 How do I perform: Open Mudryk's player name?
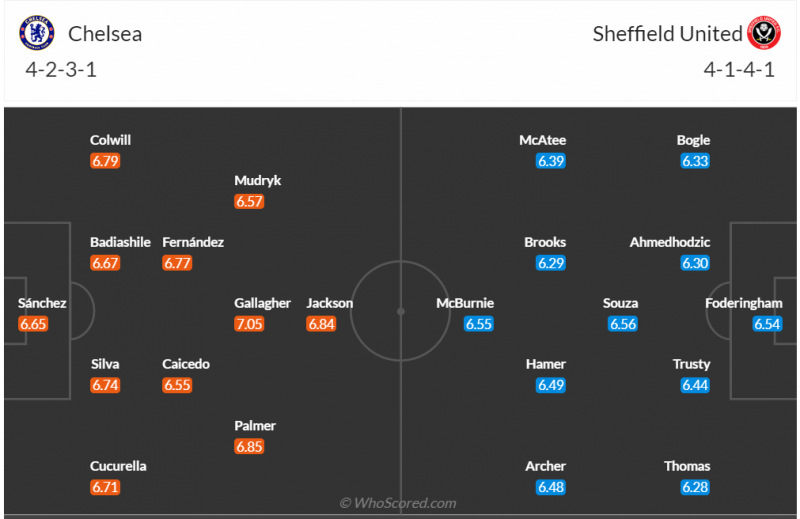(x=258, y=181)
